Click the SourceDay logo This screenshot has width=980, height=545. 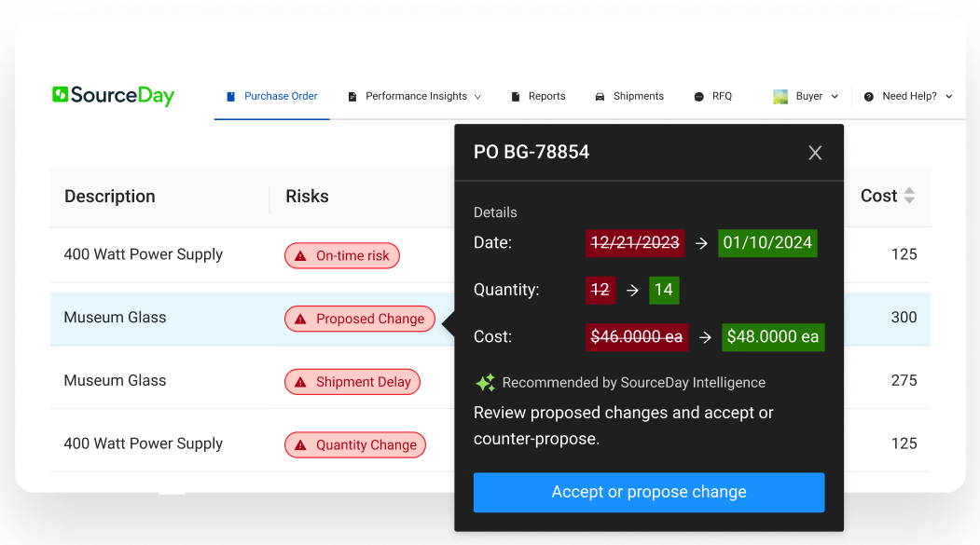112,95
